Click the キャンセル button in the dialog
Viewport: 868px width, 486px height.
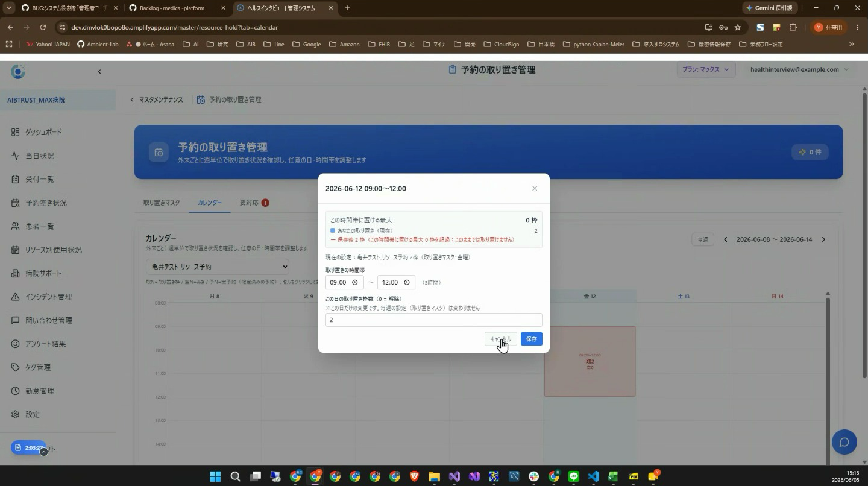coord(500,339)
